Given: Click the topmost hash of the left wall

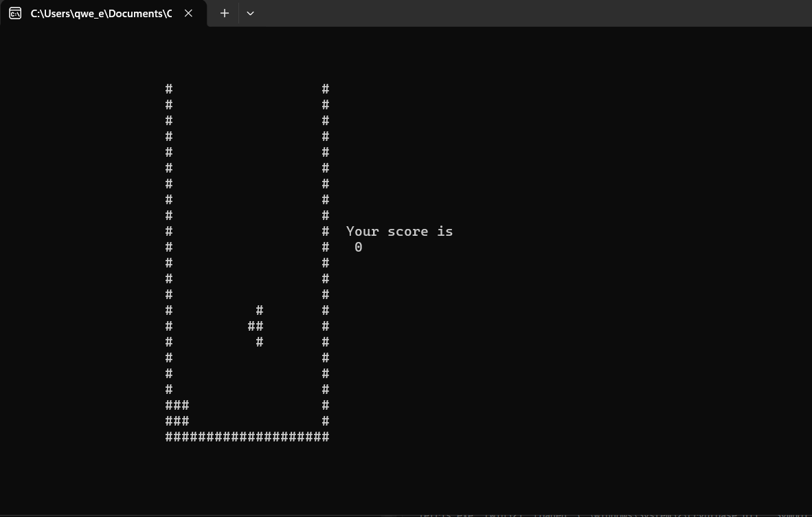Looking at the screenshot, I should [169, 89].
